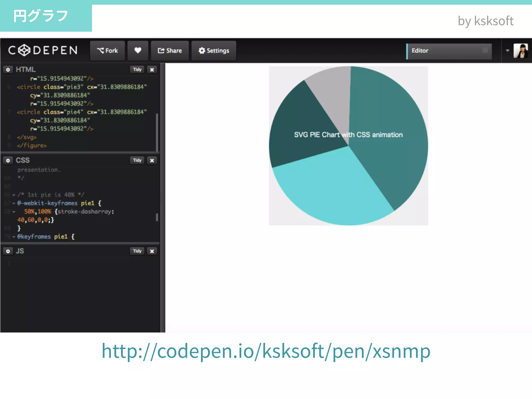Click the CSS editor vertical scrollbar

coord(157,217)
